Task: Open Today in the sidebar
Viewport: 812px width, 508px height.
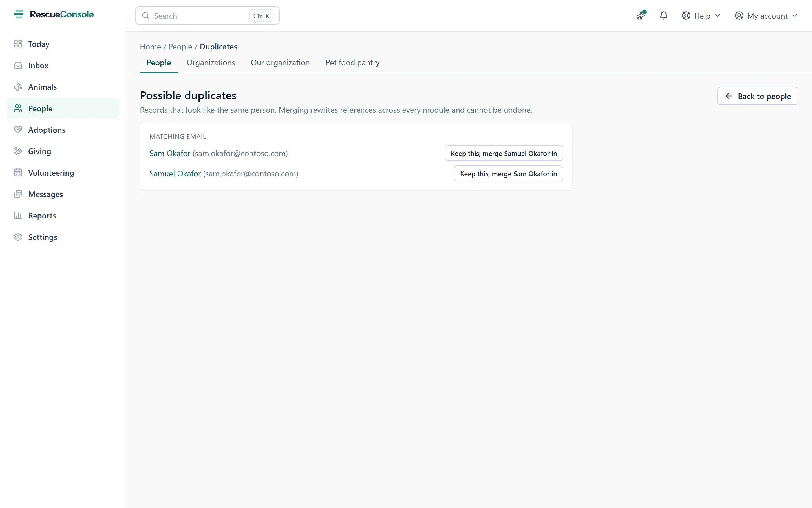Action: point(63,44)
